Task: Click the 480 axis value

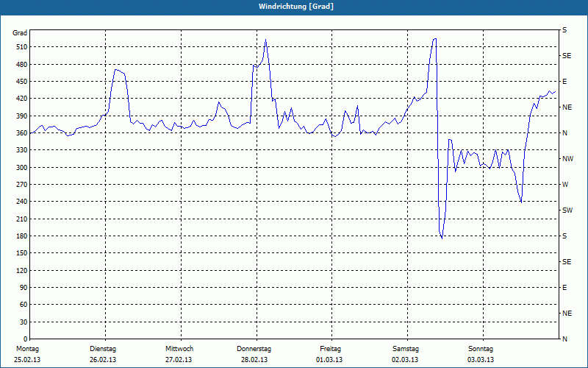Action: (22, 64)
